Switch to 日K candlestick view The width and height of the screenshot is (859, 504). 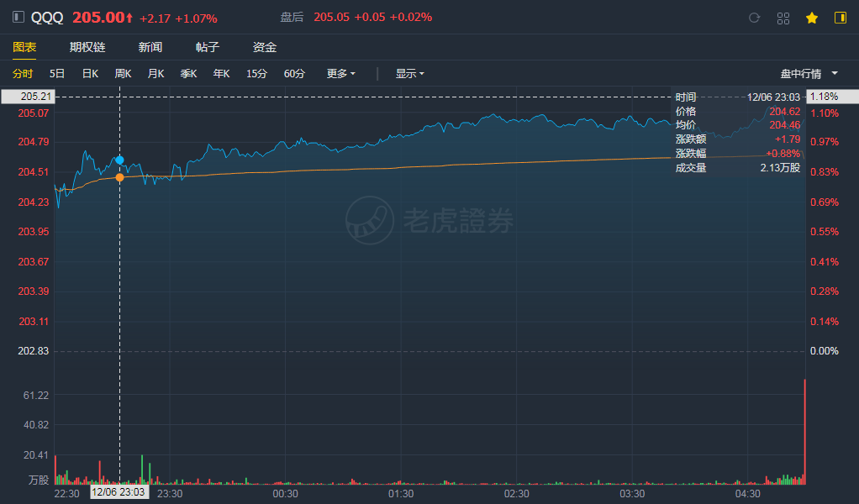(90, 74)
